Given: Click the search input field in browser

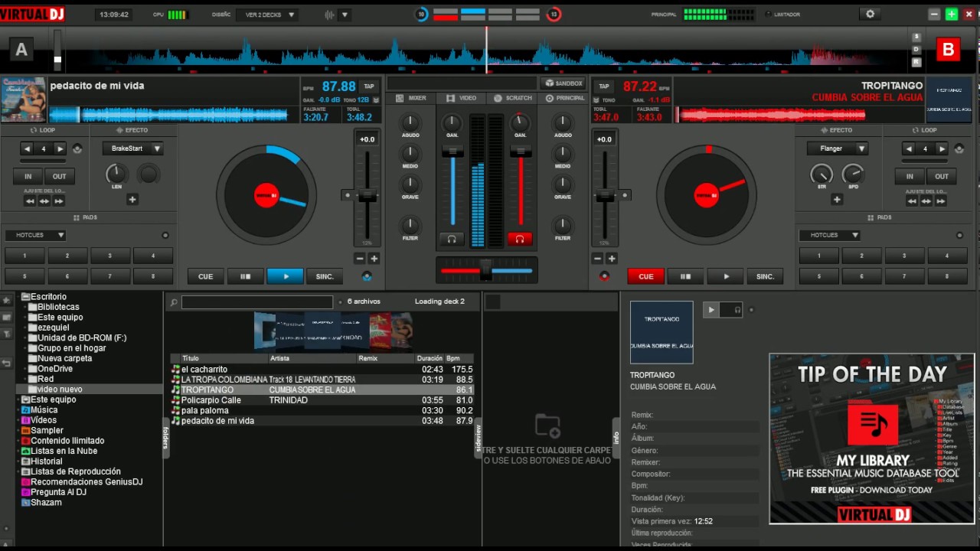Looking at the screenshot, I should (x=257, y=302).
